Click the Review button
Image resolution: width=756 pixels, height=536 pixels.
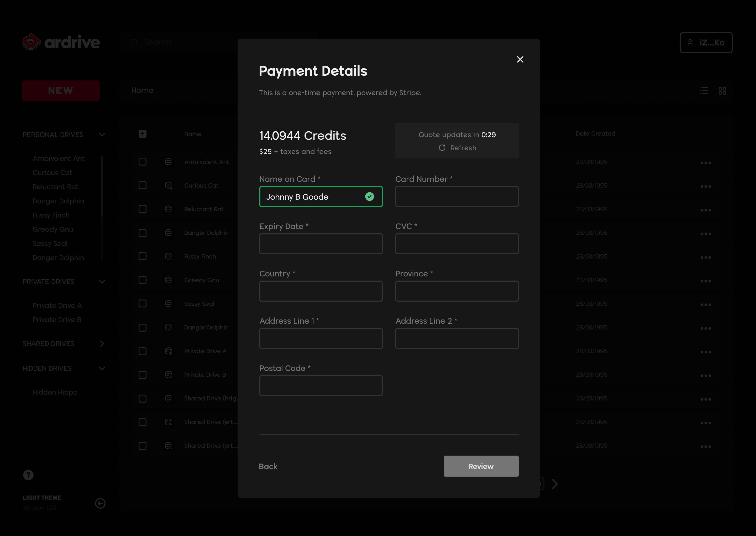coord(481,466)
